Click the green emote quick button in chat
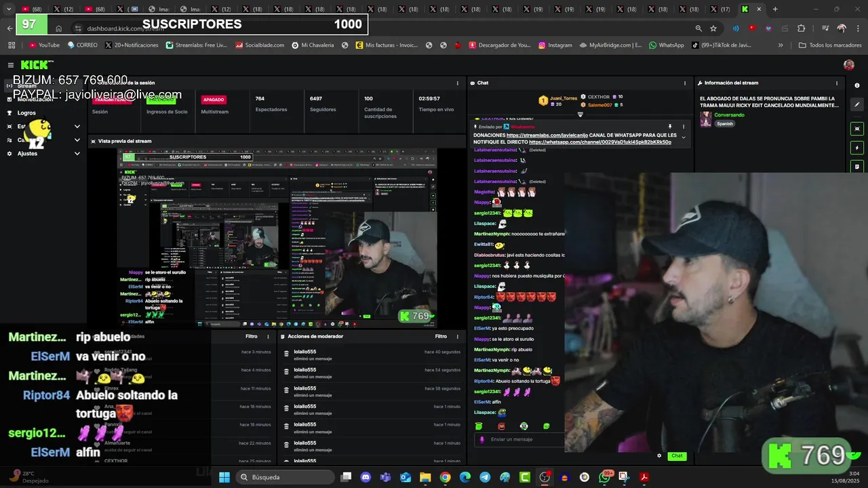868x488 pixels. click(x=479, y=426)
